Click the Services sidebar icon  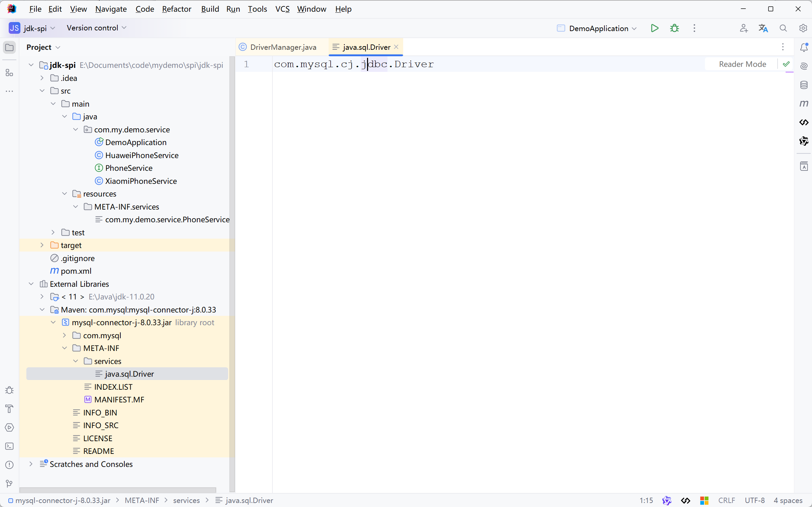pos(10,427)
